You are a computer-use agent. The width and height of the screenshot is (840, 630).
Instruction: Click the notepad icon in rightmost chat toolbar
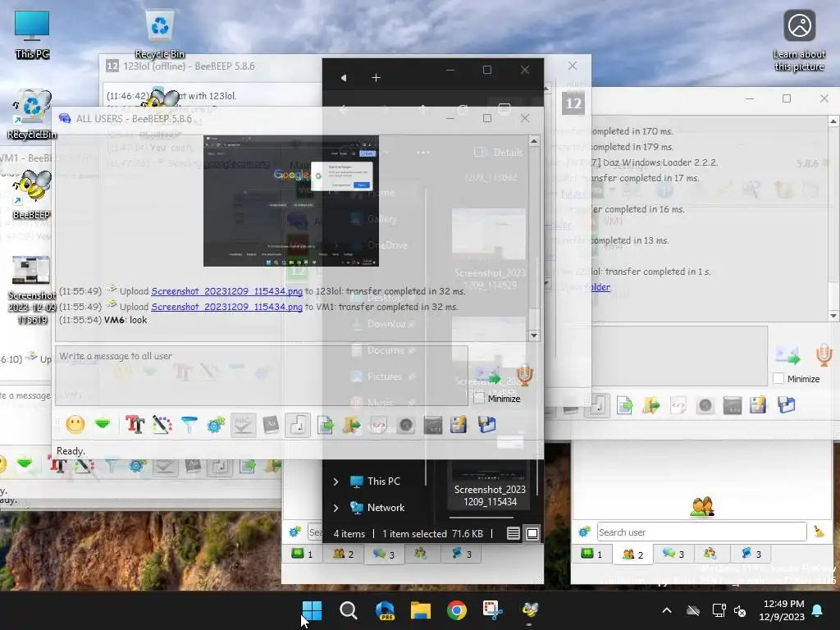click(759, 405)
